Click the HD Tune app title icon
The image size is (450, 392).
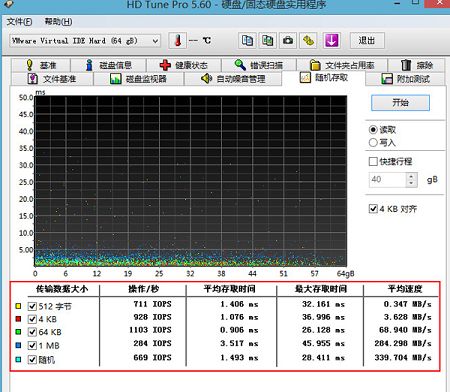pos(9,3)
